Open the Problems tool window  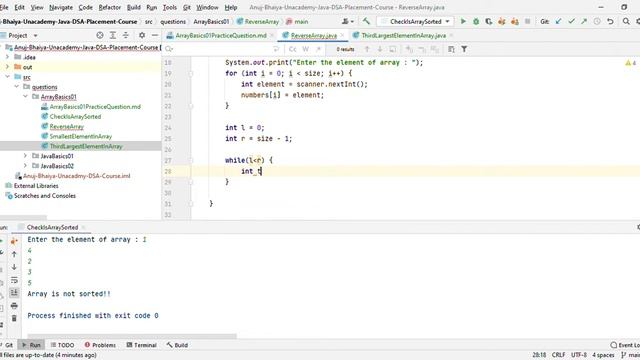coord(100,345)
